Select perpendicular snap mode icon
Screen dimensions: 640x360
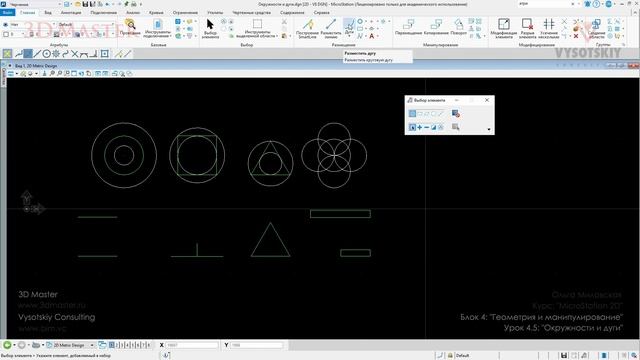point(94,53)
